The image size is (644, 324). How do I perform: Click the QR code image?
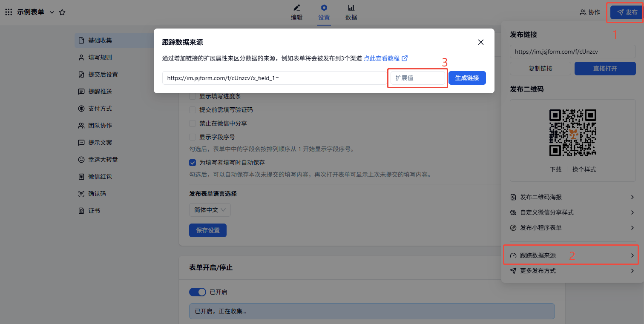tap(572, 132)
